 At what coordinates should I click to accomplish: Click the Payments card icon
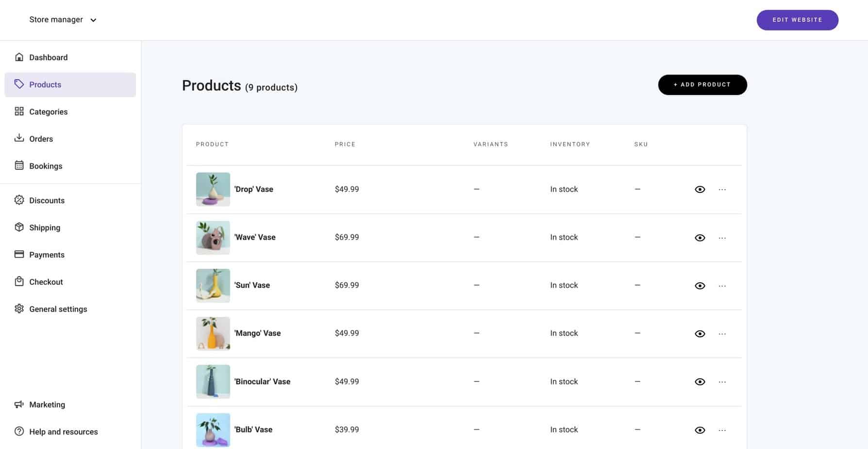coord(19,255)
